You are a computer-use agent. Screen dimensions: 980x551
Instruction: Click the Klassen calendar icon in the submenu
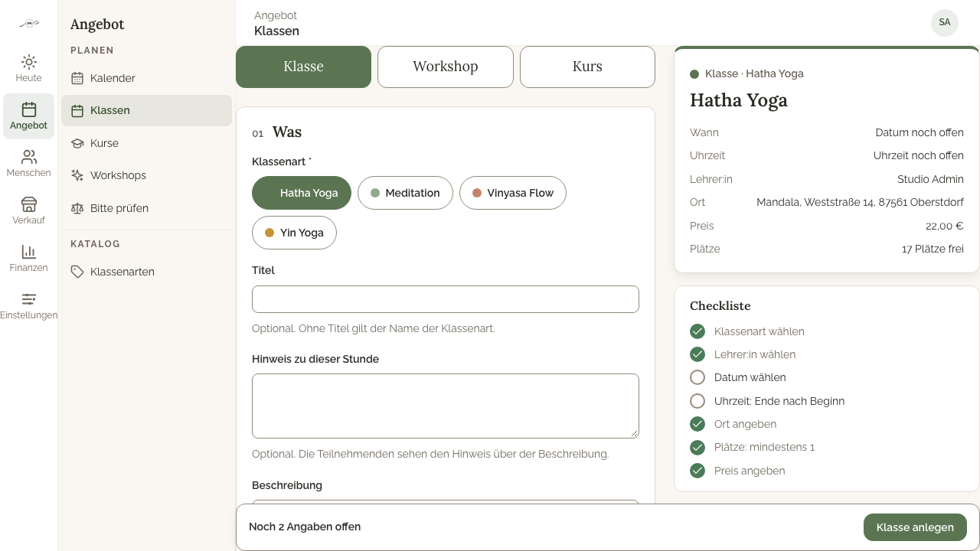[77, 110]
